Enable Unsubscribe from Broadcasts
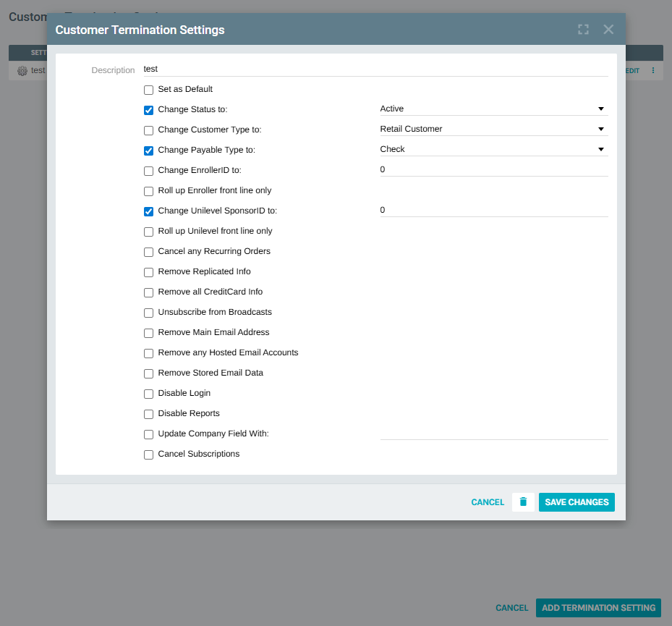 [x=148, y=313]
